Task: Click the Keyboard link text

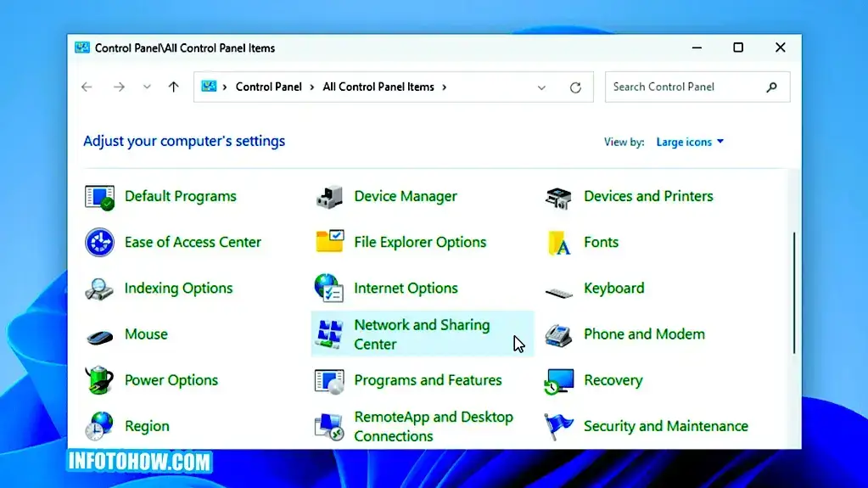Action: pos(614,288)
